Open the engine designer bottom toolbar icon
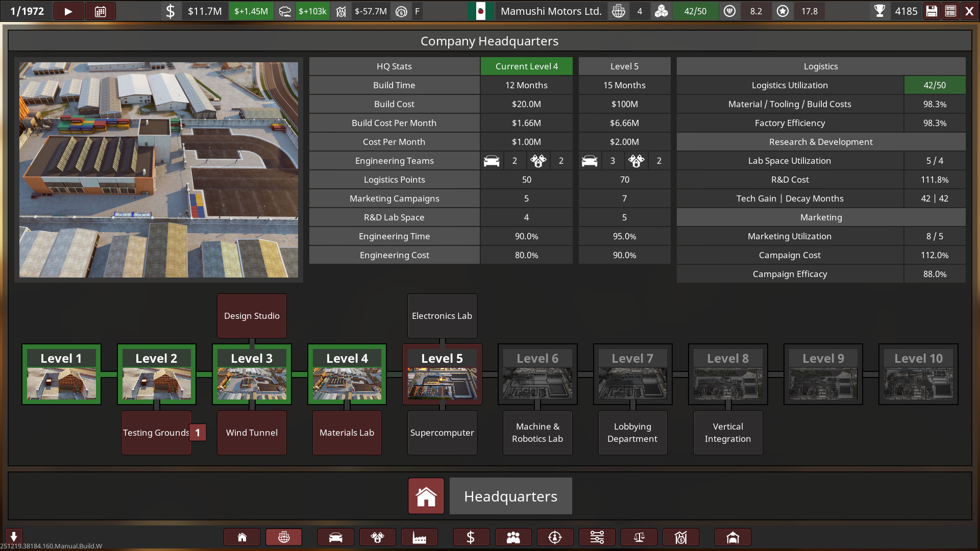Viewport: 980px width, 551px height. click(377, 537)
